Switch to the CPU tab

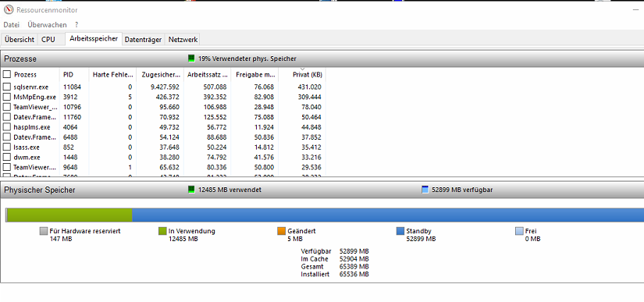(x=48, y=39)
